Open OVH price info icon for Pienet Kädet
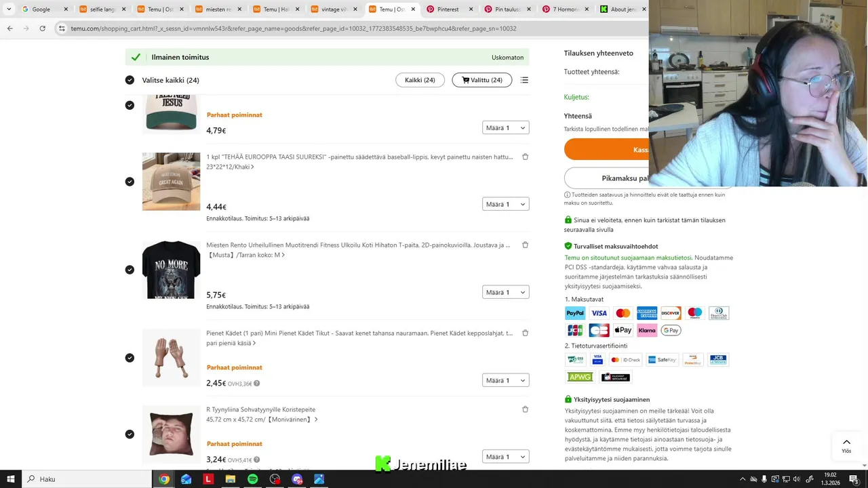The image size is (868, 488). [256, 384]
